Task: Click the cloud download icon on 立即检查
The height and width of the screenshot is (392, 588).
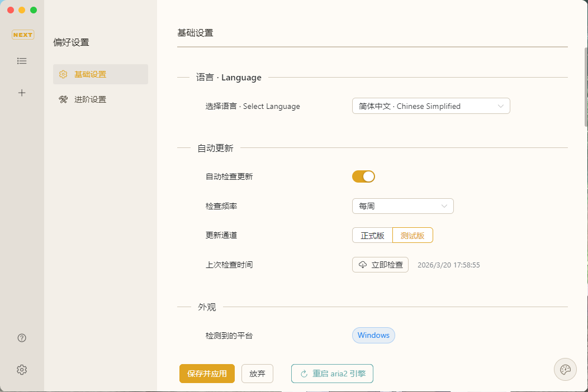Action: point(363,265)
